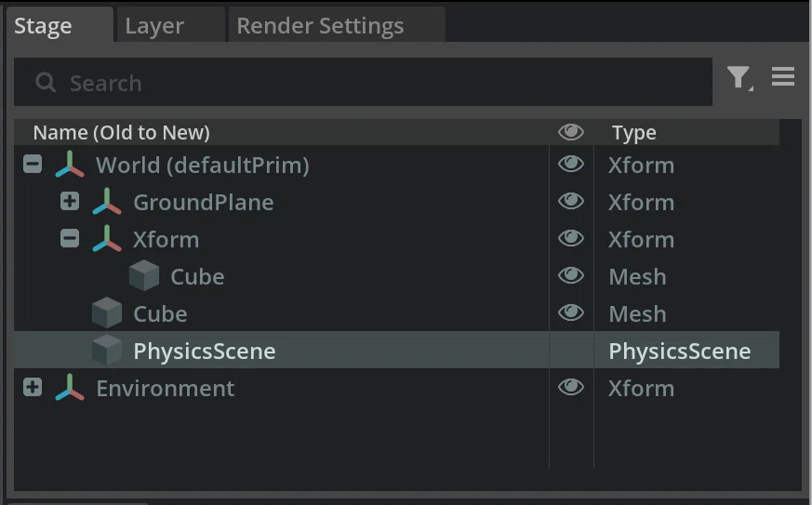Expand the Environment tree node

click(x=33, y=387)
